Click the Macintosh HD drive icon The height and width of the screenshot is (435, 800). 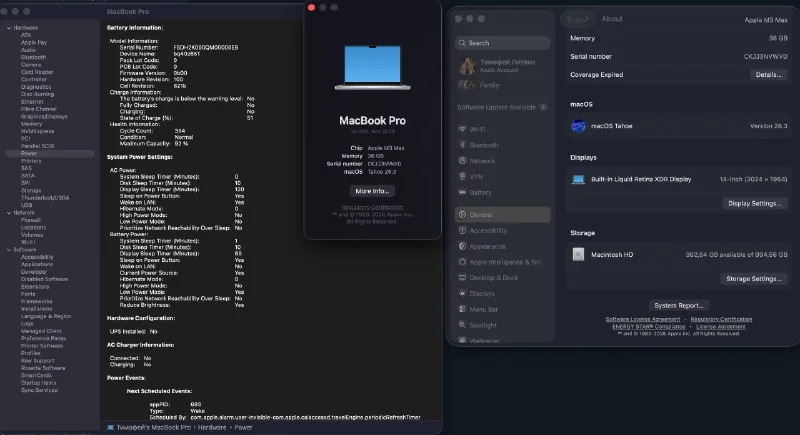[578, 254]
